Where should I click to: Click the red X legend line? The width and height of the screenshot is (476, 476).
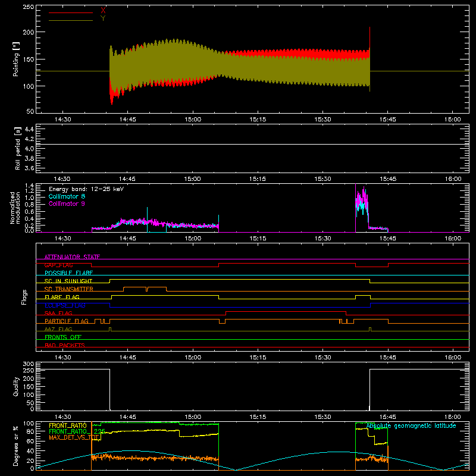[x=71, y=12]
